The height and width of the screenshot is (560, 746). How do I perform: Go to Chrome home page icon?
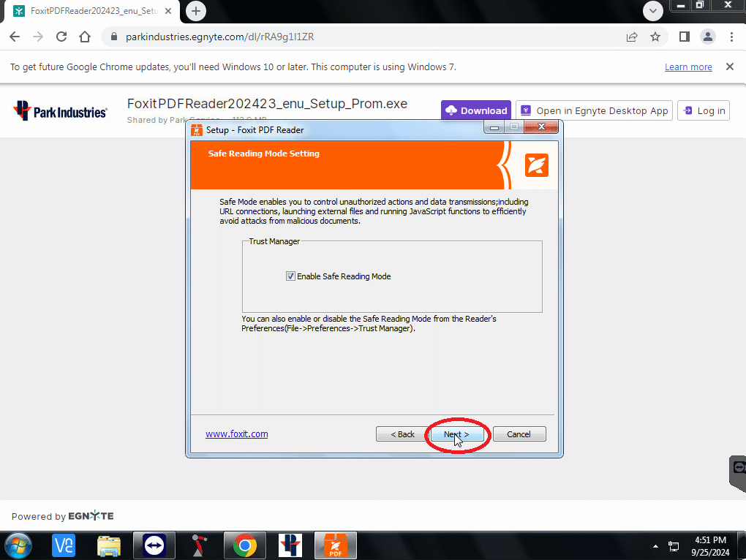(85, 37)
